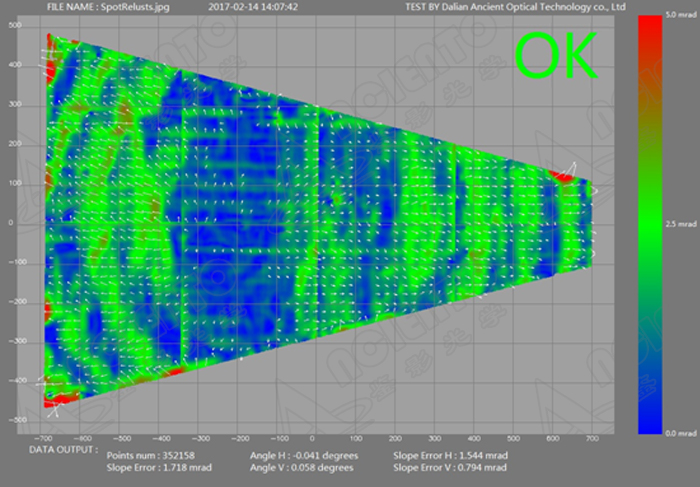
Task: Click the file name SpotRelusts.jpg
Action: pos(100,7)
